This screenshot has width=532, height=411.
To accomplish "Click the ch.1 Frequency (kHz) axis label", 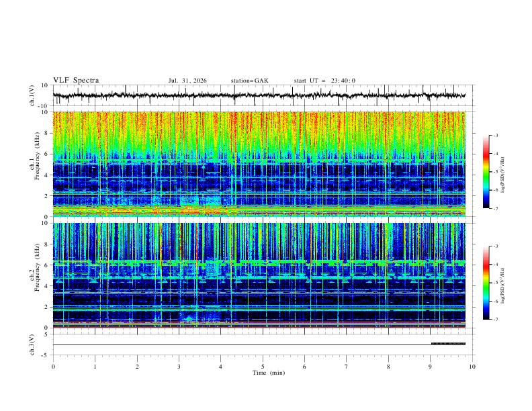I will [37, 164].
